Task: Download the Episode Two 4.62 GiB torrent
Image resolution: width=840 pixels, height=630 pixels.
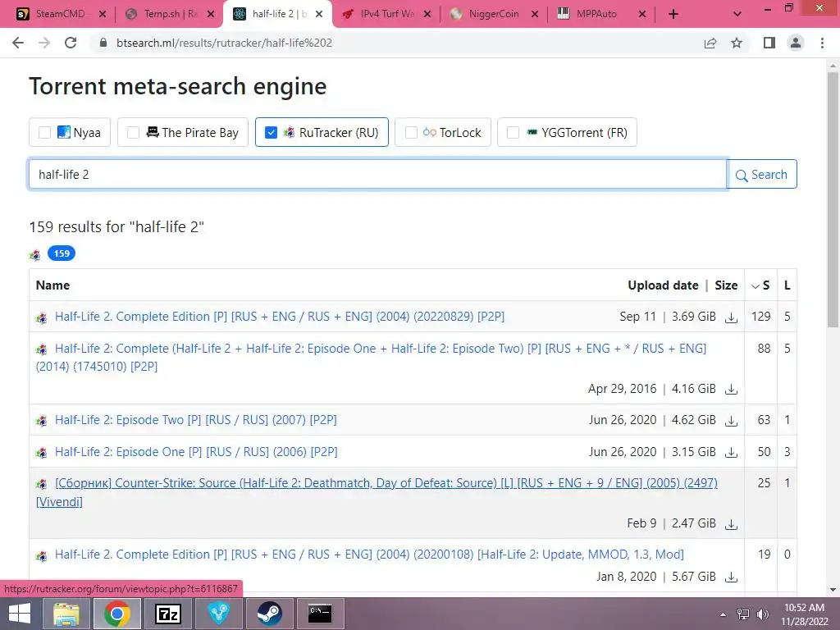Action: [x=731, y=421]
